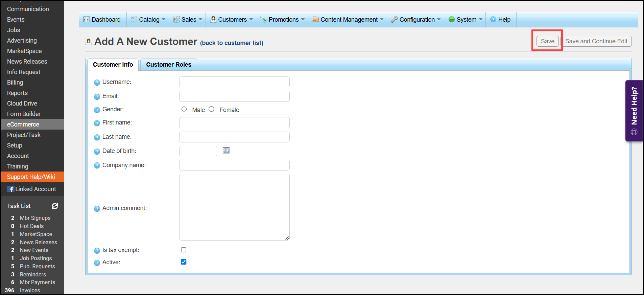This screenshot has height=295, width=644.
Task: Open Mbr Signups in the Task List
Action: 35,218
